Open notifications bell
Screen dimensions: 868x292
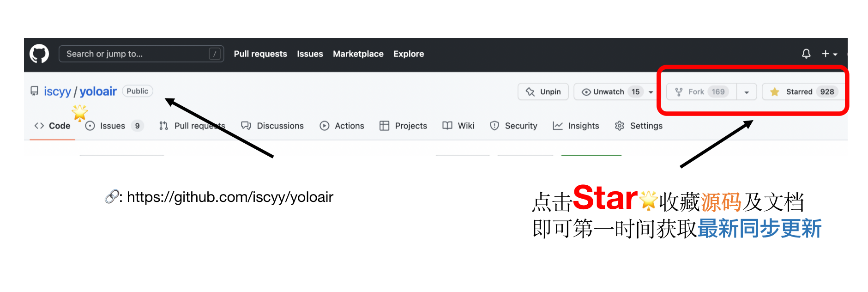806,54
